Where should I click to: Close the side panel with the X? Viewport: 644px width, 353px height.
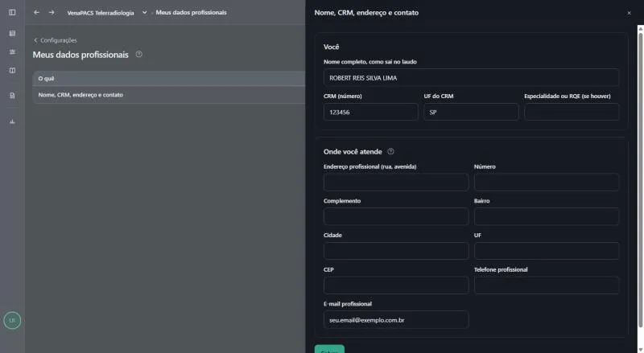pos(629,13)
